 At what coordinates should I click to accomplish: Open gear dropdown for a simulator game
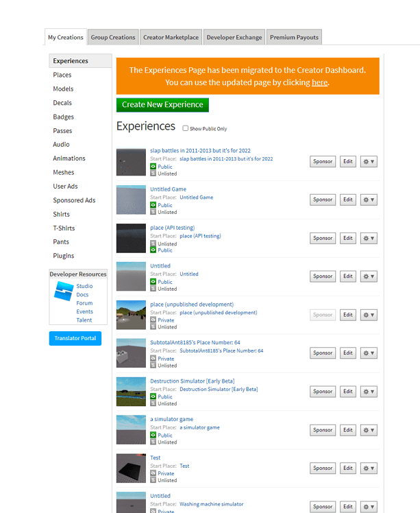point(369,430)
